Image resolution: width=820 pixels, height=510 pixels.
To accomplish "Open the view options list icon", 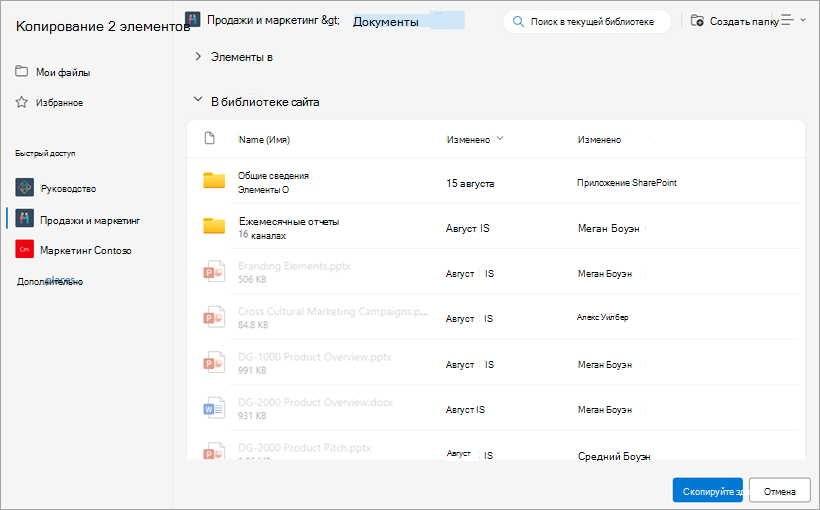I will (788, 20).
